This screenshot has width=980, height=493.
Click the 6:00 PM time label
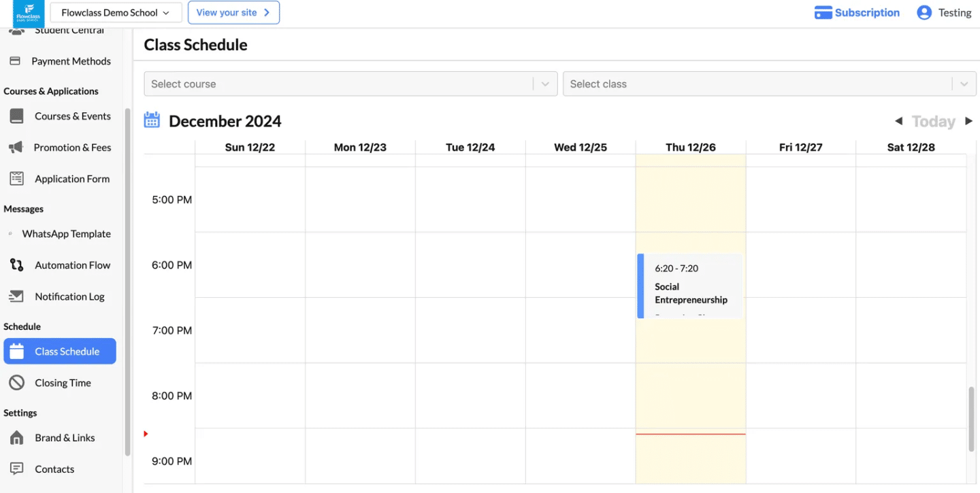click(x=171, y=265)
